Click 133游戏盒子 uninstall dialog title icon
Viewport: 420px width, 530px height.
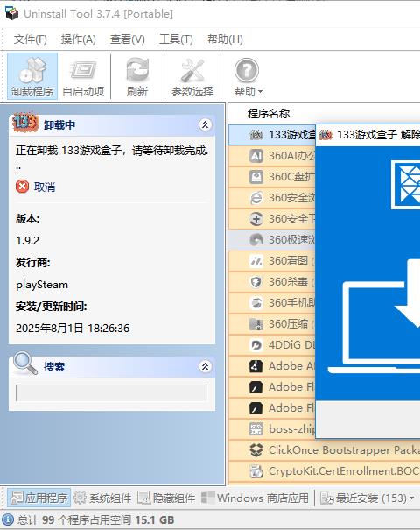pyautogui.click(x=325, y=135)
